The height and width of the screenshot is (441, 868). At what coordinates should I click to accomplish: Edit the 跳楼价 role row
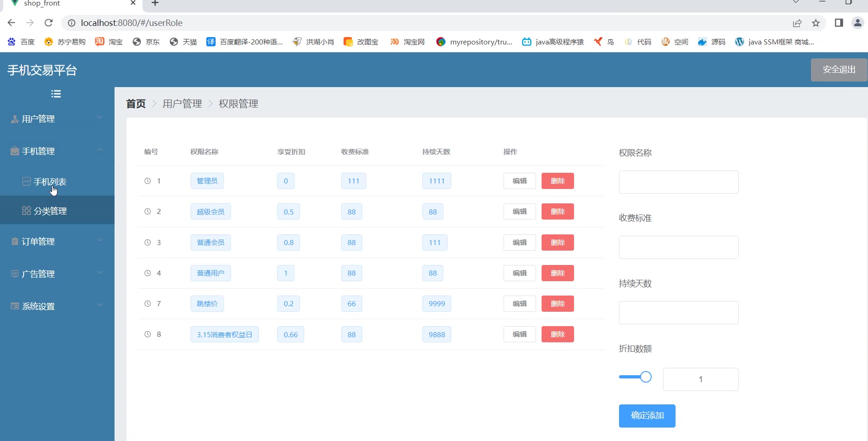tap(520, 304)
